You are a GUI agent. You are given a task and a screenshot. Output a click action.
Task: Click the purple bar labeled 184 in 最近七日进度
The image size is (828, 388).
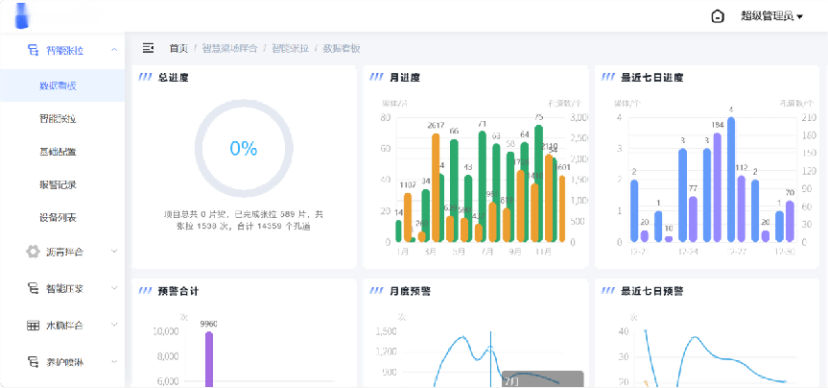click(x=717, y=187)
